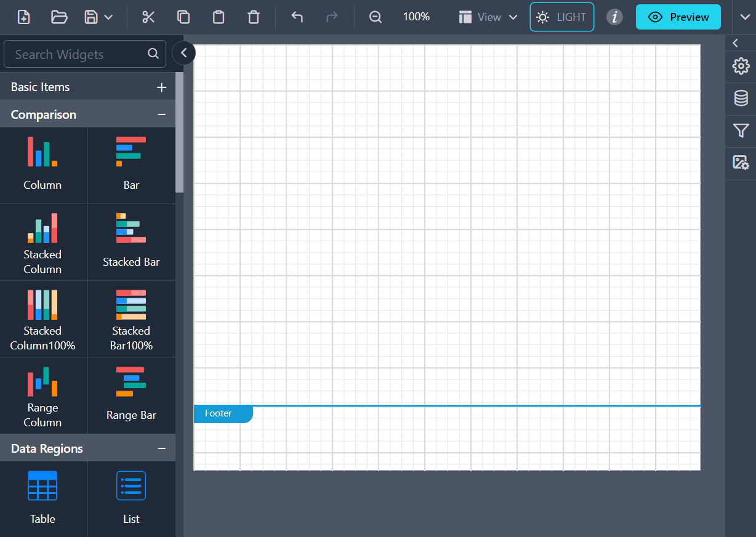Image resolution: width=756 pixels, height=537 pixels.
Task: Open the View dropdown menu
Action: click(x=489, y=17)
